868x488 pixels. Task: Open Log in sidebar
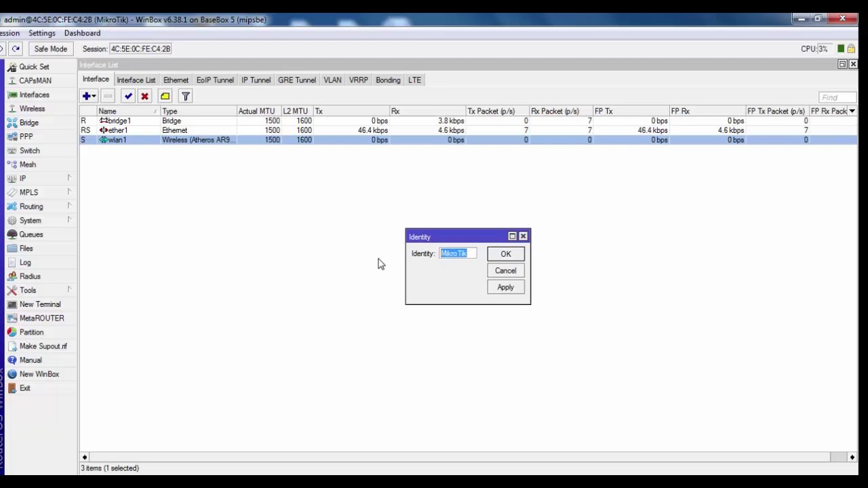click(x=25, y=262)
